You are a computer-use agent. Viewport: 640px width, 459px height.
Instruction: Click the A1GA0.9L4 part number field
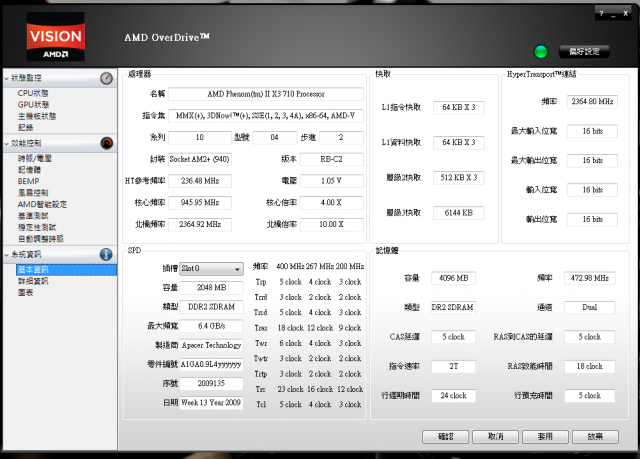(211, 364)
